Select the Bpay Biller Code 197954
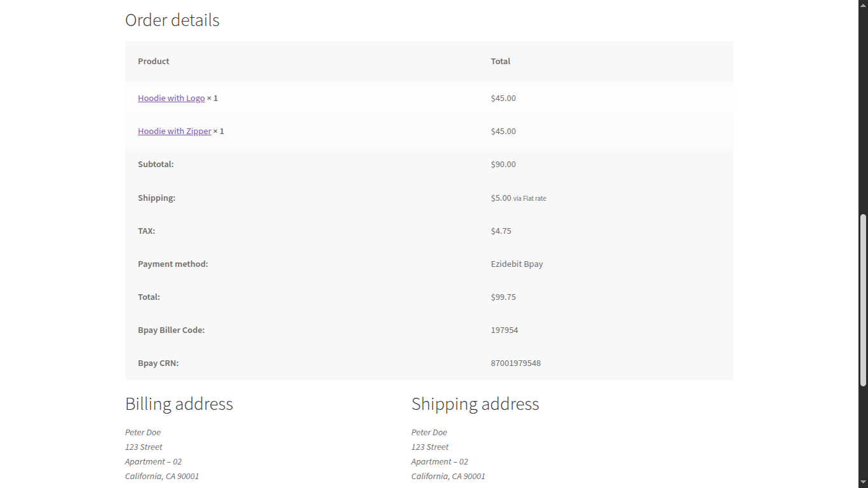The height and width of the screenshot is (488, 868). [504, 330]
